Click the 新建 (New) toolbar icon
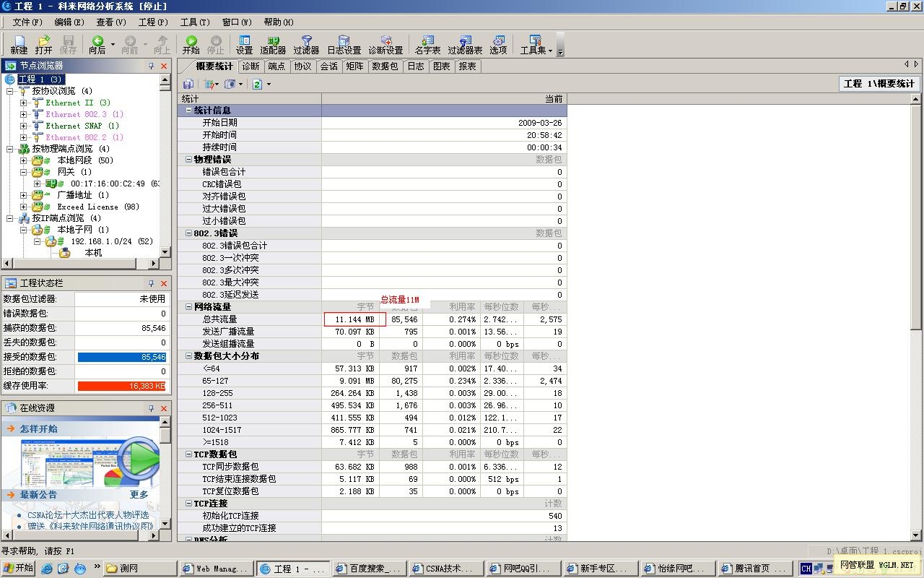The width and height of the screenshot is (924, 578). [x=19, y=45]
